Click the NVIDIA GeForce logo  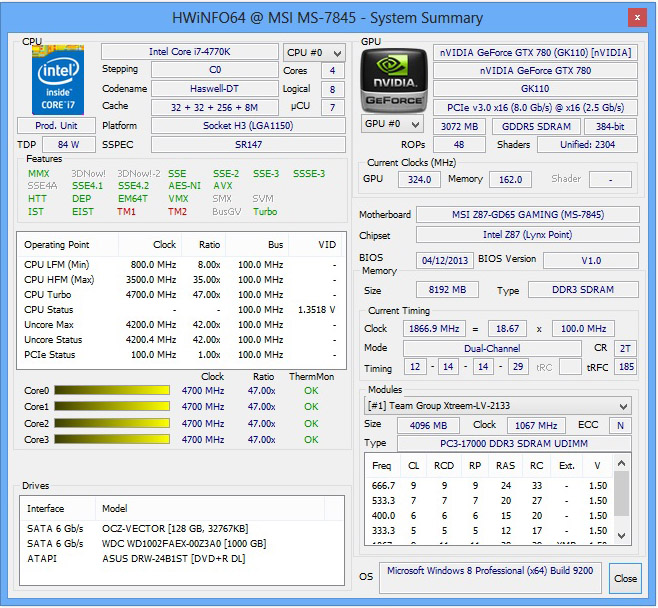pos(394,81)
